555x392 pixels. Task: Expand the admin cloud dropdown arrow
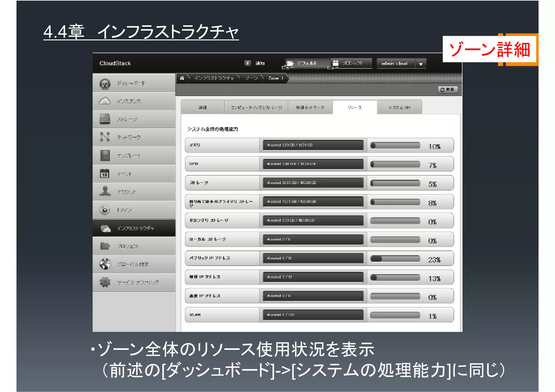click(x=421, y=64)
